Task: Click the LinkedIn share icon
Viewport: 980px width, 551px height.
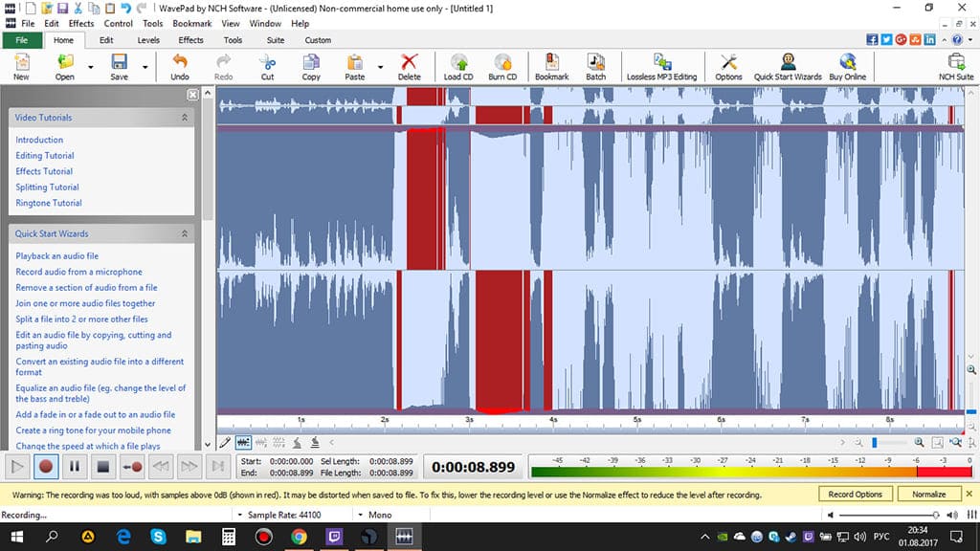Action: (x=930, y=40)
